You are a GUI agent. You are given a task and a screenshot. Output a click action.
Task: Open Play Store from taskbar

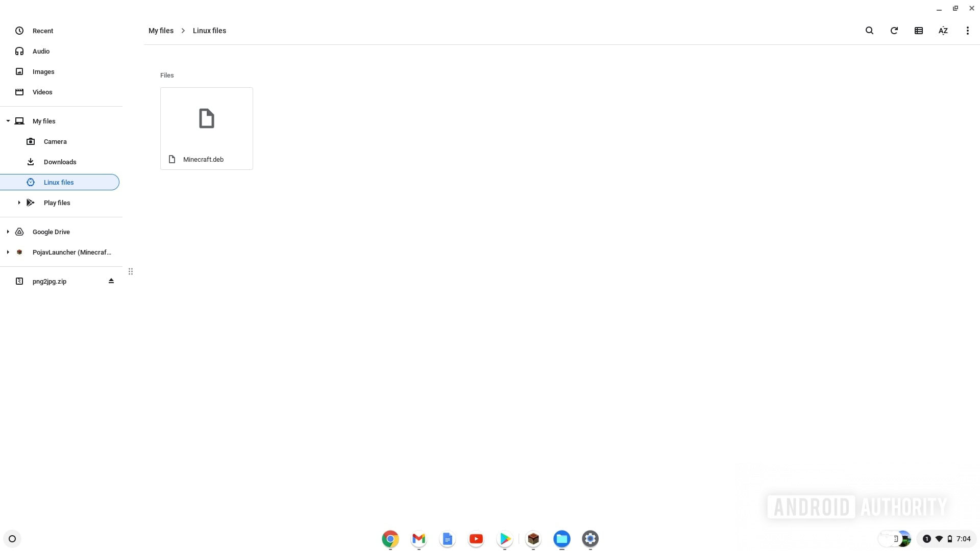[x=505, y=538]
